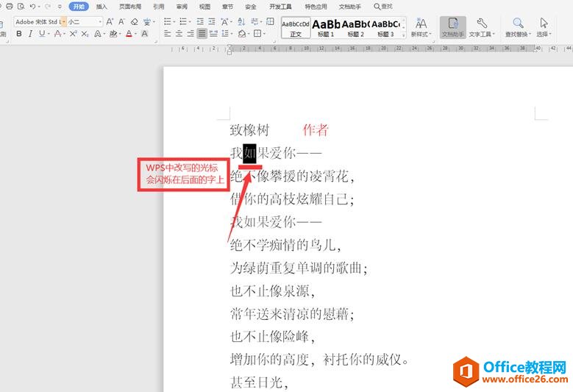The image size is (573, 392).
Task: Apply red font color
Action: click(129, 34)
